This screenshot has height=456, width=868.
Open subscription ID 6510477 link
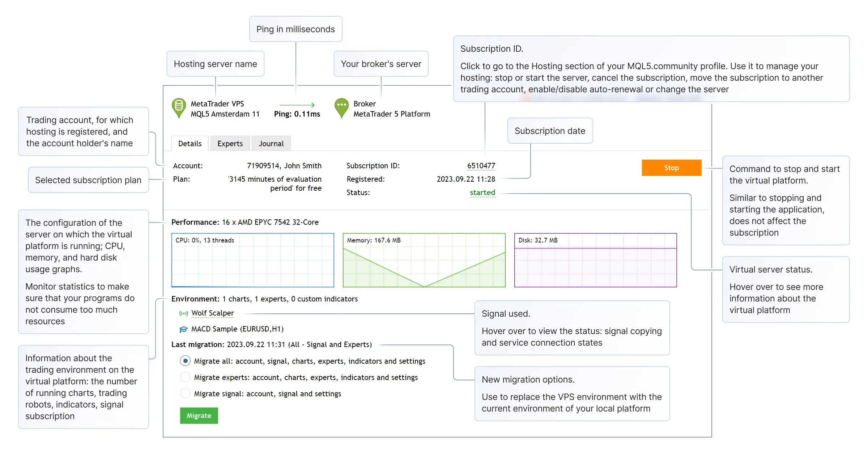tap(481, 166)
